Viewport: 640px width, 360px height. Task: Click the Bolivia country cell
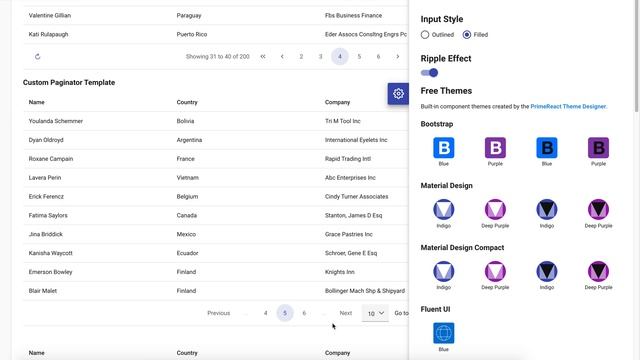[185, 121]
